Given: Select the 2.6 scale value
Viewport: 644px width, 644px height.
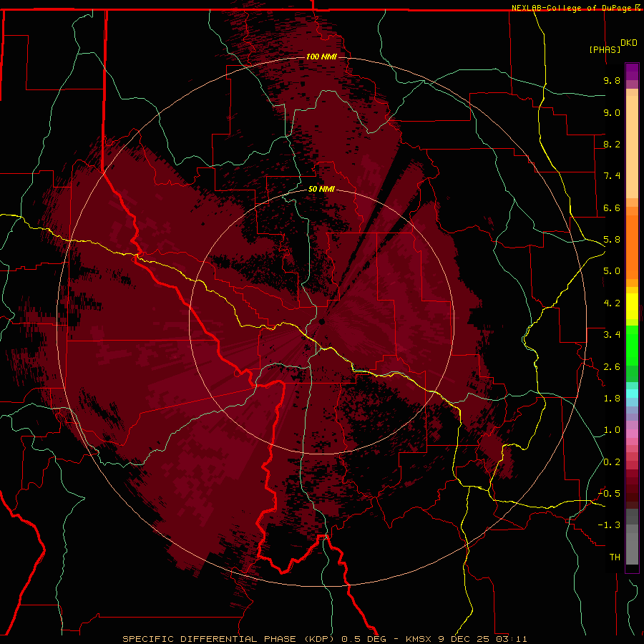Looking at the screenshot, I should (612, 367).
